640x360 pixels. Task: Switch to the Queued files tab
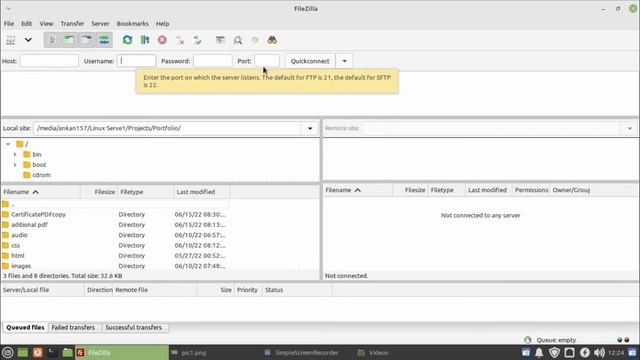(x=25, y=327)
